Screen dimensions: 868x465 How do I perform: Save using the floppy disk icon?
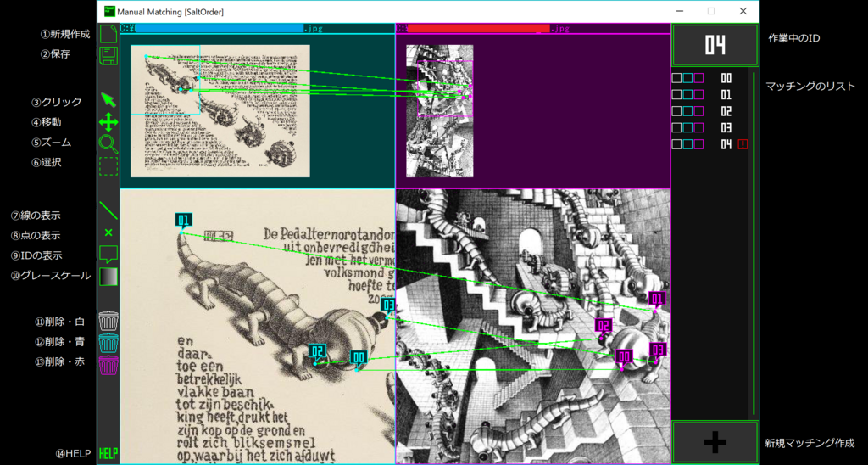coord(108,57)
